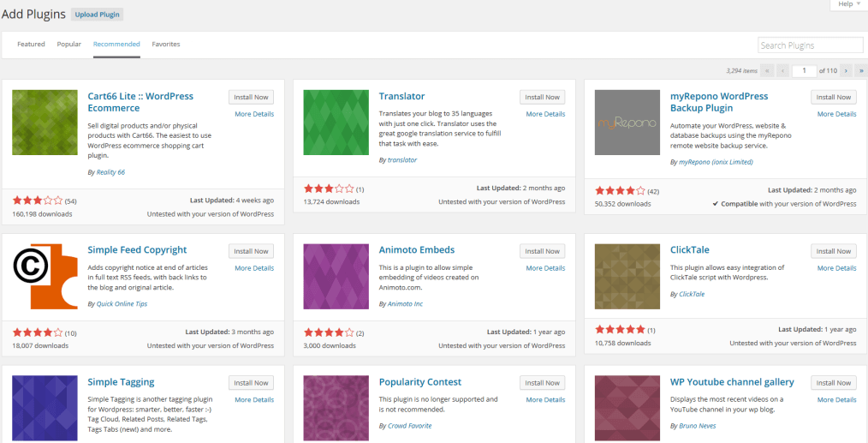Select the Recommended tab
868x443 pixels.
[x=116, y=45]
